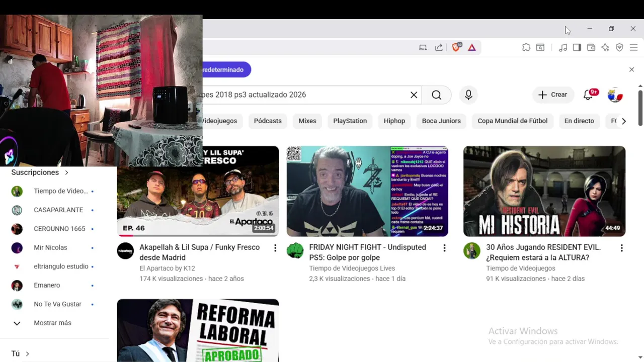Open three-dot menu for Resident Evil video

[621, 248]
